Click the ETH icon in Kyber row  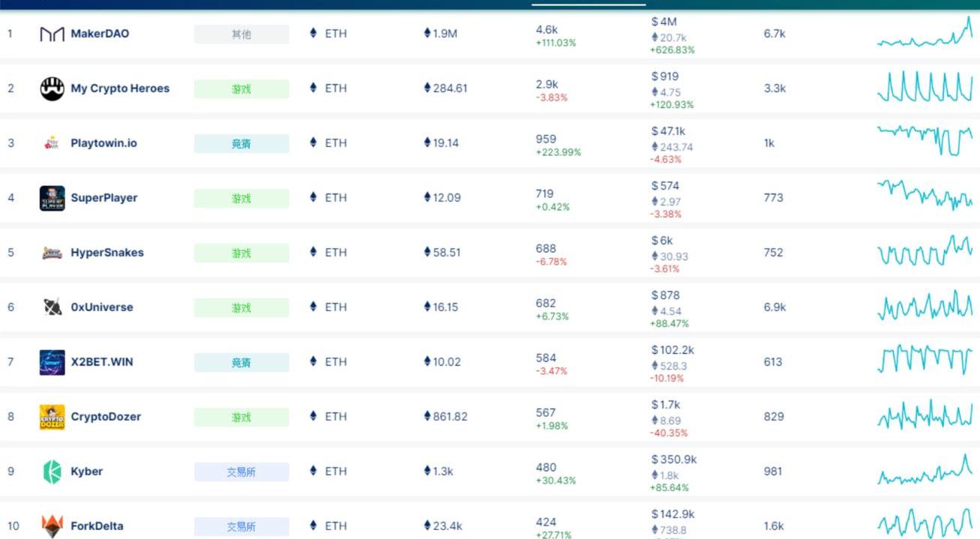click(x=313, y=471)
